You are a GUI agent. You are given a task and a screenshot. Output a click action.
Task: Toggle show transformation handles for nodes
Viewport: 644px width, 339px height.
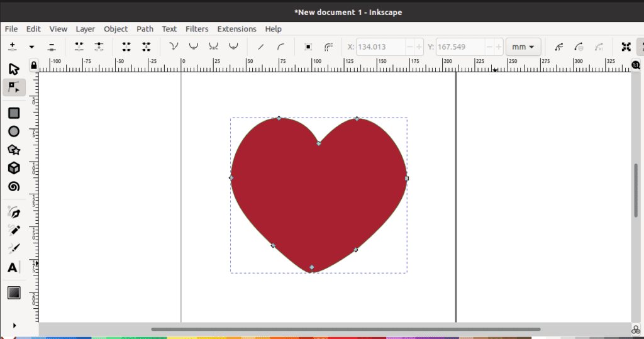(x=626, y=47)
